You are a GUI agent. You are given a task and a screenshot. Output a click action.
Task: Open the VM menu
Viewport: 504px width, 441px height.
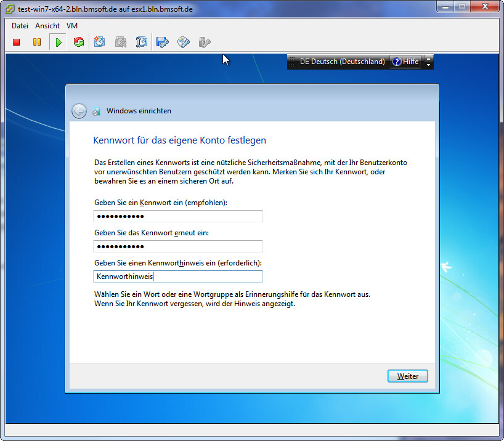point(72,26)
